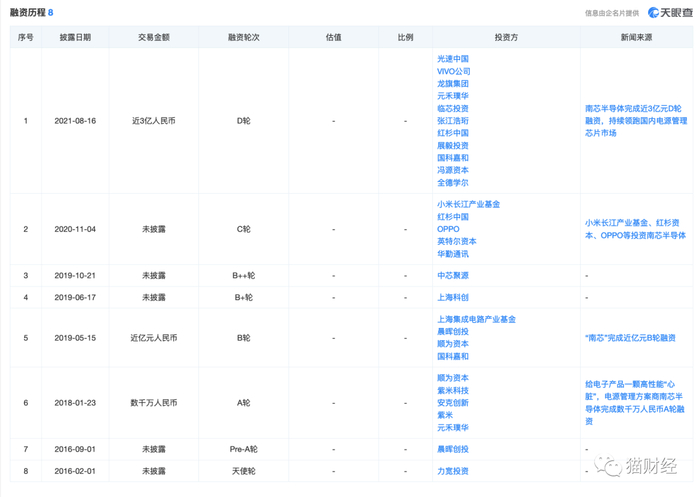Image resolution: width=700 pixels, height=497 pixels.
Task: Open news link "南芯"完成近亿元B轮融资
Action: click(x=630, y=338)
